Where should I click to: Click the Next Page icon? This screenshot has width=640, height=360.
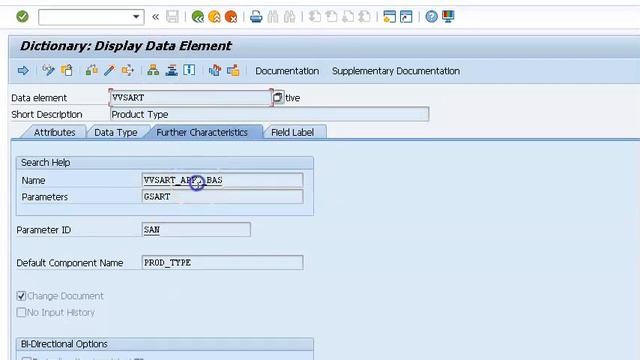(x=348, y=17)
